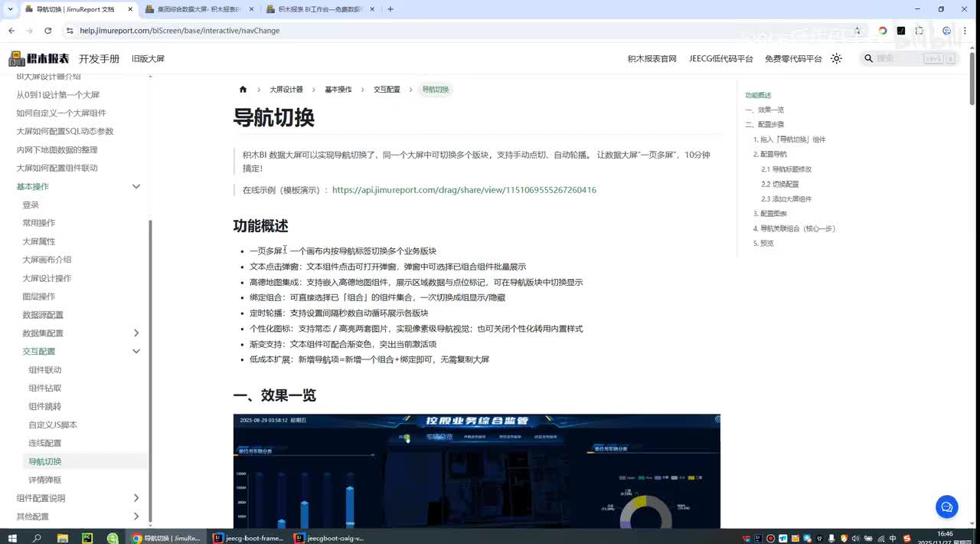The height and width of the screenshot is (544, 980).
Task: Open the 积木报表官网 navbar link
Action: click(652, 58)
